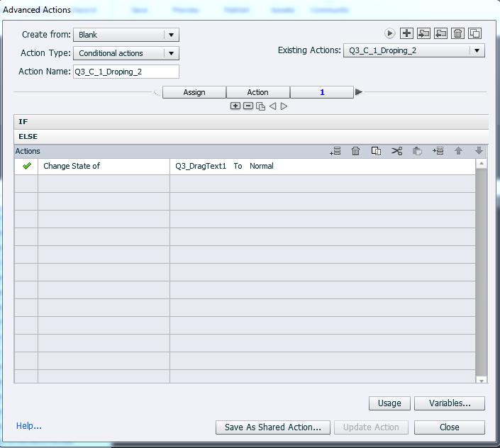The height and width of the screenshot is (448, 500).
Task: Duplicate the action using the top-right icon
Action: (475, 33)
